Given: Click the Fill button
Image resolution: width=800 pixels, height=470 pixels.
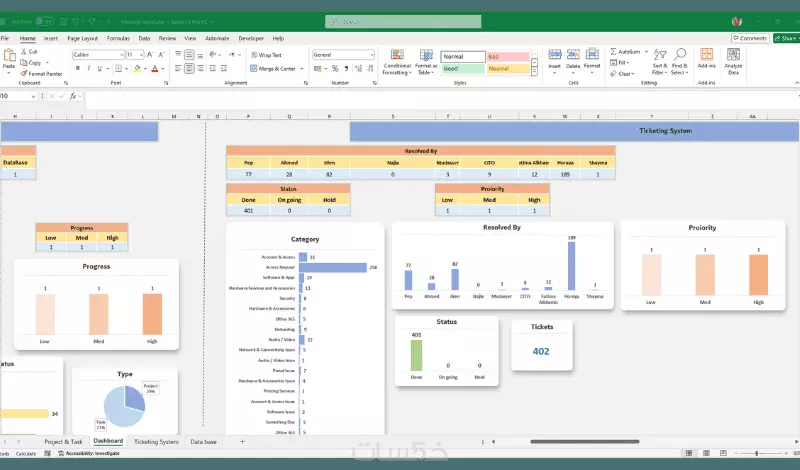Looking at the screenshot, I should 619,63.
